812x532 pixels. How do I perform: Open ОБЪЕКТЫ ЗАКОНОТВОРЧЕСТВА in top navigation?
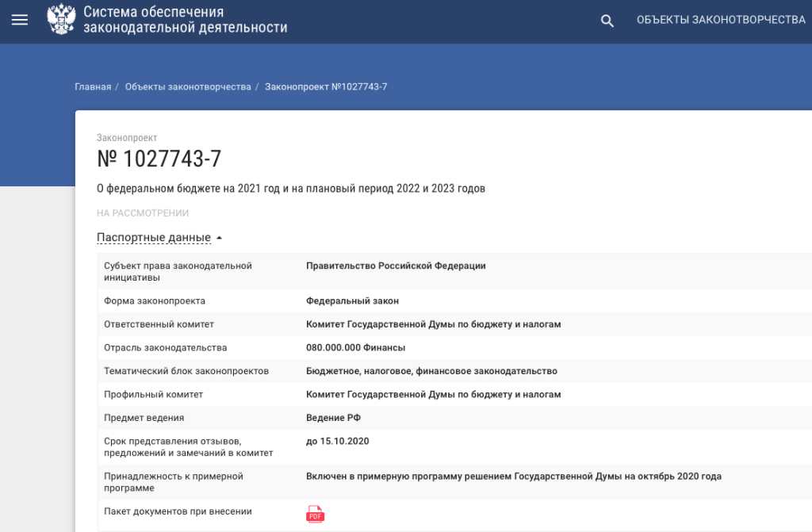[720, 21]
